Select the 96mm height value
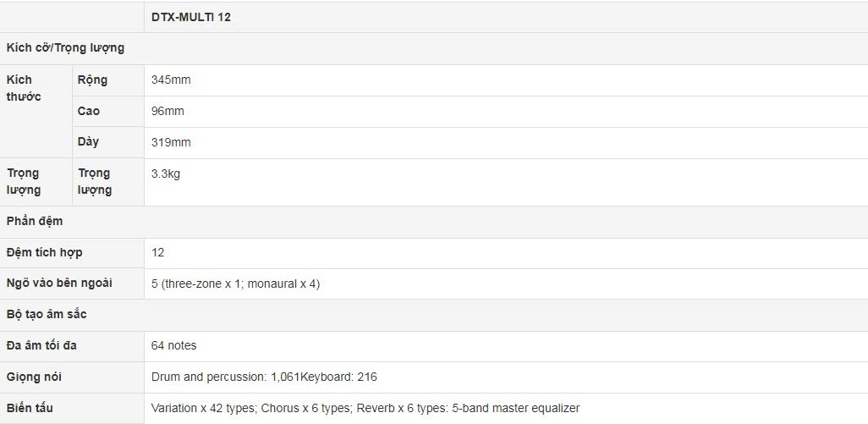Screen dimensions: 868x424 (x=168, y=111)
